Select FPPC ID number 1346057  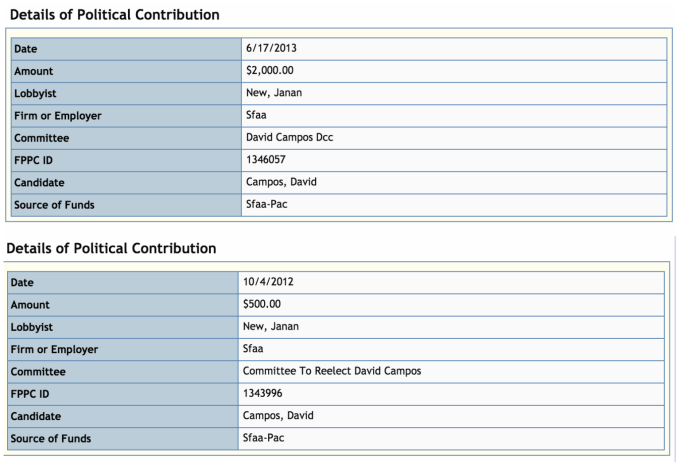tap(266, 159)
